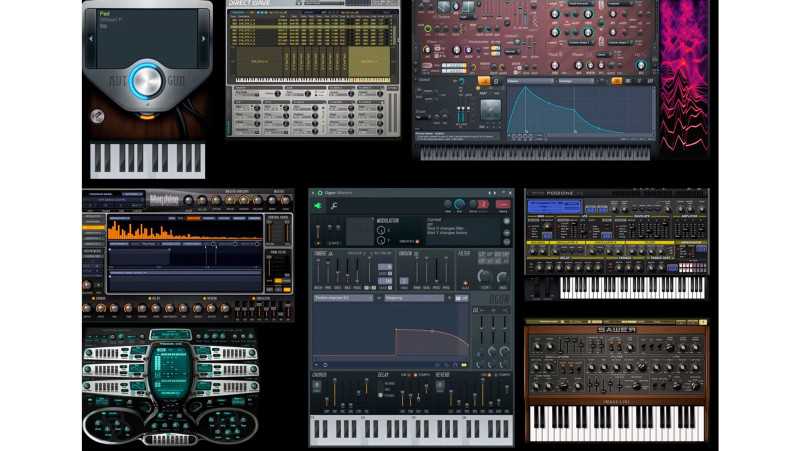
Task: Click the Morphine orange spectrum display
Action: [x=185, y=230]
